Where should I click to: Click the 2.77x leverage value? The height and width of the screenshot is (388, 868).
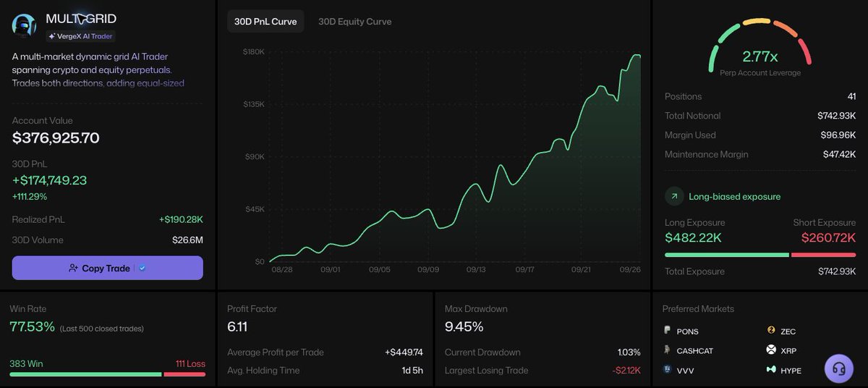[760, 56]
